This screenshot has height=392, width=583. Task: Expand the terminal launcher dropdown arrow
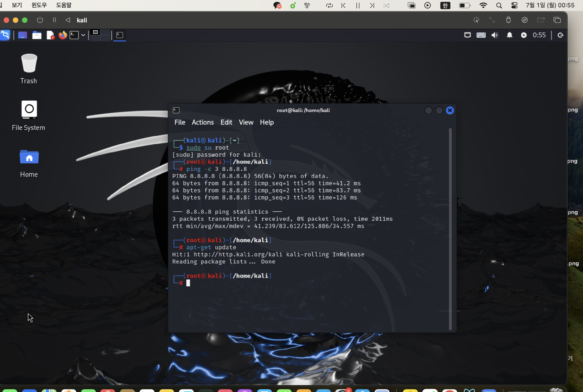click(83, 35)
